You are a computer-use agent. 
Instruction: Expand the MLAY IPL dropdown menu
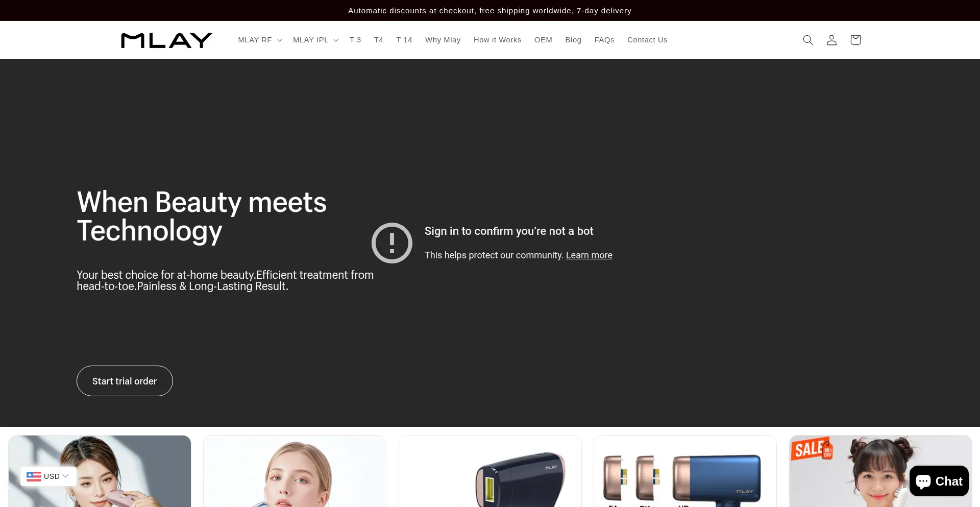tap(315, 40)
